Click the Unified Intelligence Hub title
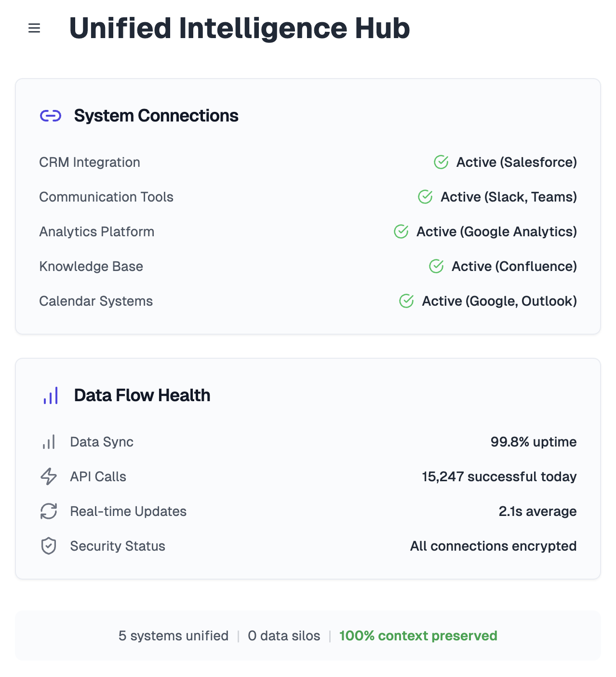This screenshot has height=677, width=616. click(240, 28)
